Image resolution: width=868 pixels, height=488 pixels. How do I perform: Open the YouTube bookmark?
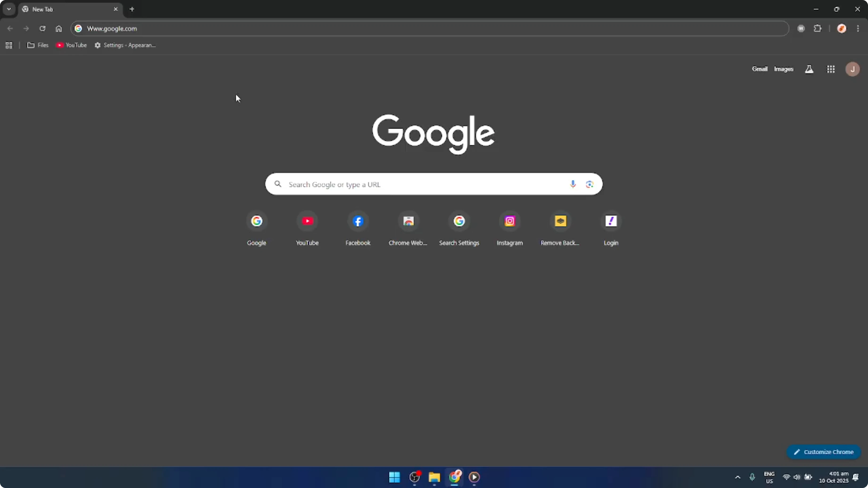71,45
